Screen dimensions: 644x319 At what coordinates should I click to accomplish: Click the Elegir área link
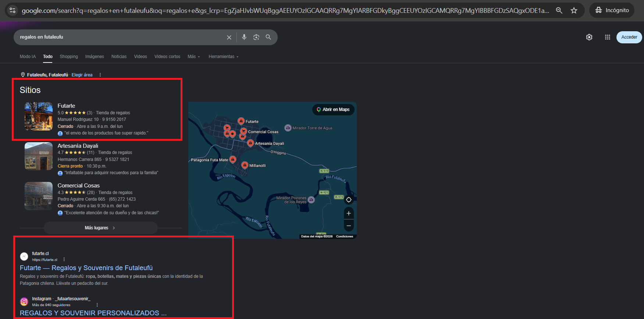pos(82,75)
